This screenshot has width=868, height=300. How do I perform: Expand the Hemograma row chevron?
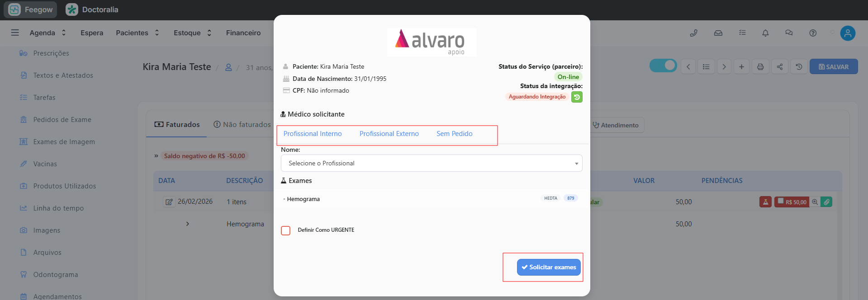tap(188, 224)
